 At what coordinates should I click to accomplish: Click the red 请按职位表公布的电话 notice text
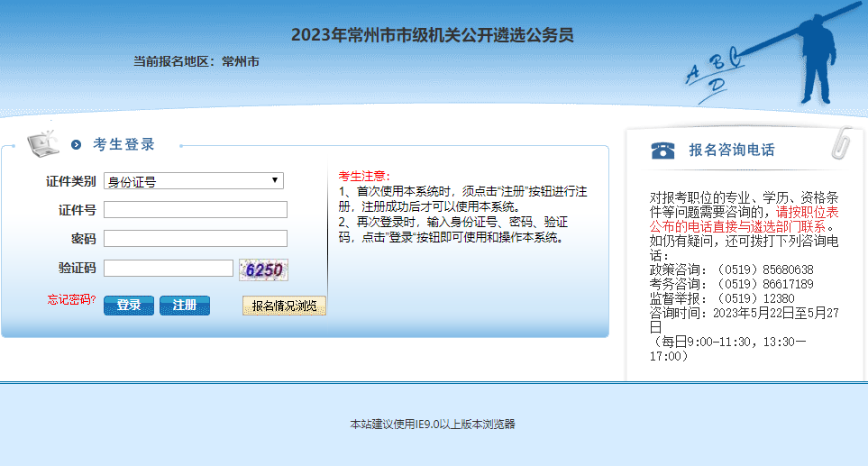[x=807, y=211]
